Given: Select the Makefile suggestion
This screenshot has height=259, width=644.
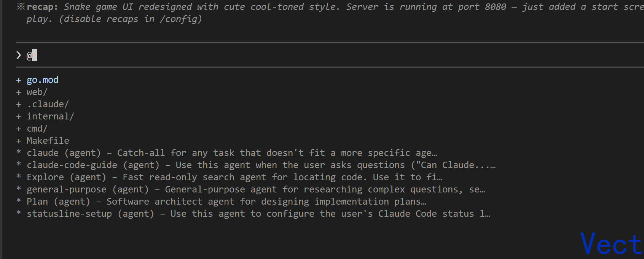Looking at the screenshot, I should pyautogui.click(x=48, y=141).
